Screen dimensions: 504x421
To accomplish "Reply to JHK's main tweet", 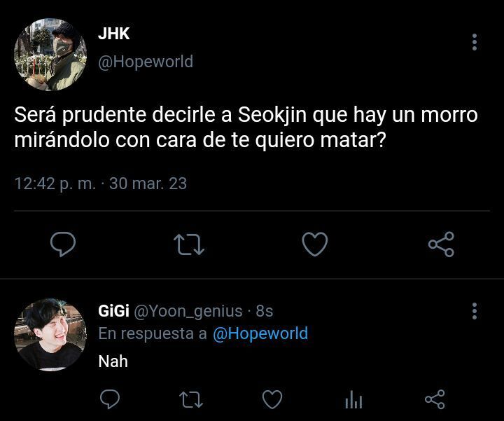I will pyautogui.click(x=63, y=244).
